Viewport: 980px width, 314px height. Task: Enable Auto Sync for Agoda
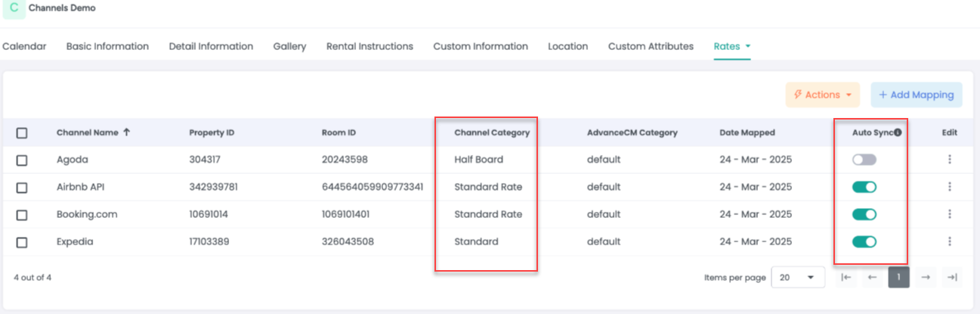click(x=864, y=160)
